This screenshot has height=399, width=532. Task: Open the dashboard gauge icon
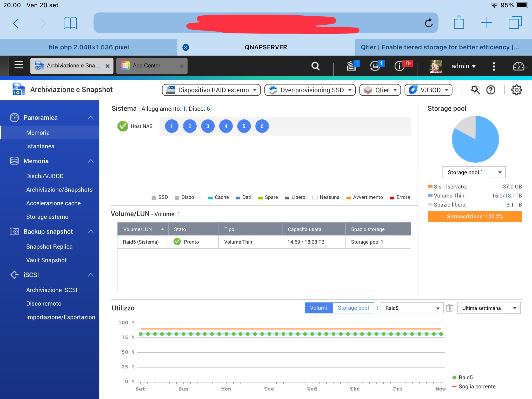click(518, 66)
